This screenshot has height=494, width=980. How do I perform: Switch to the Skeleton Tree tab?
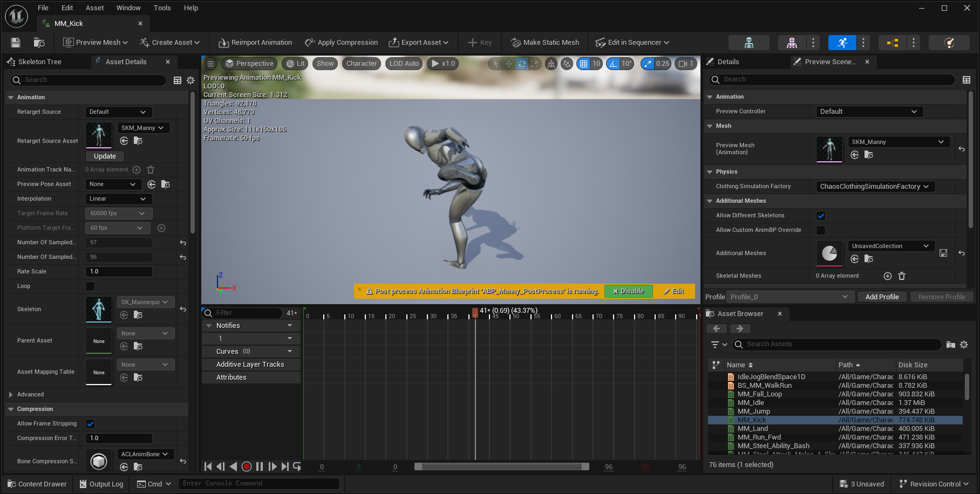point(40,62)
